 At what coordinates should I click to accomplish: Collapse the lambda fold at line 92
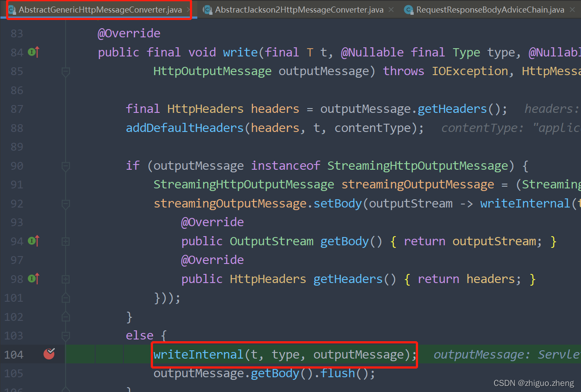(x=66, y=204)
